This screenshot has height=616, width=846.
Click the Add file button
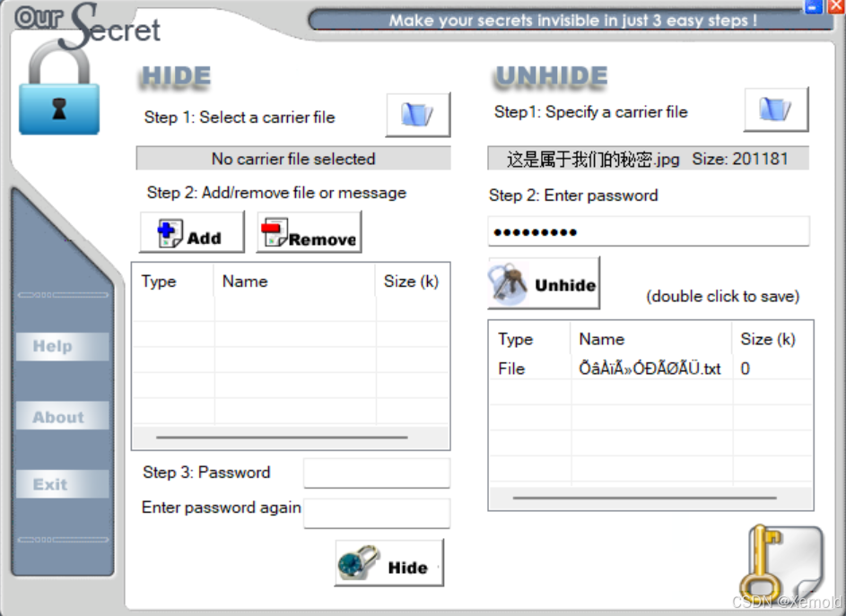pyautogui.click(x=192, y=232)
